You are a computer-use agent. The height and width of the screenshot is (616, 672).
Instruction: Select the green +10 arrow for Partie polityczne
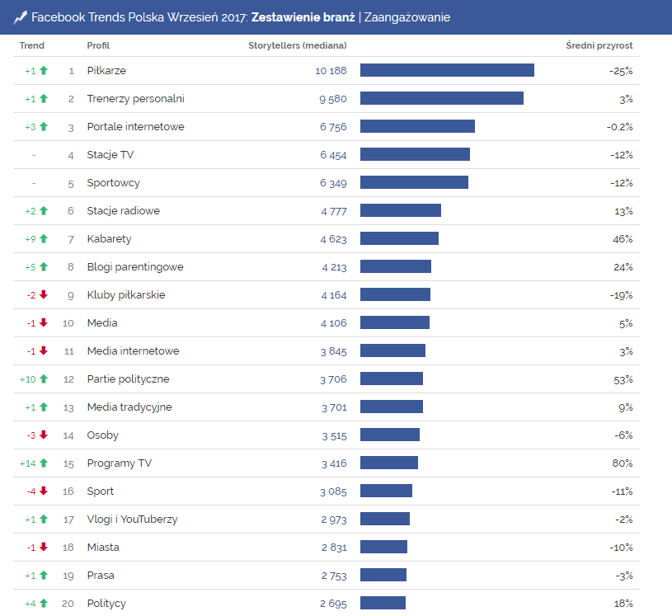(x=44, y=379)
